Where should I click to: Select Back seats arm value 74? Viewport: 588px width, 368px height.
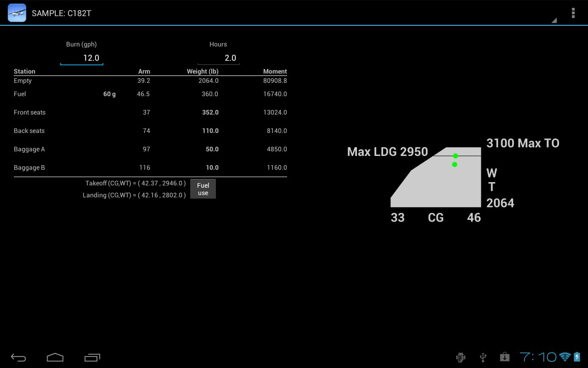coord(147,131)
